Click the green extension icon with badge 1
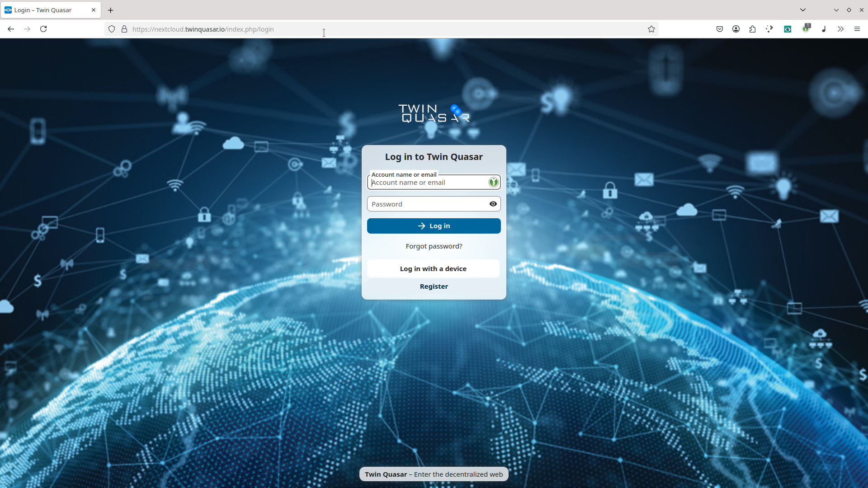Image resolution: width=868 pixels, height=488 pixels. [x=807, y=28]
